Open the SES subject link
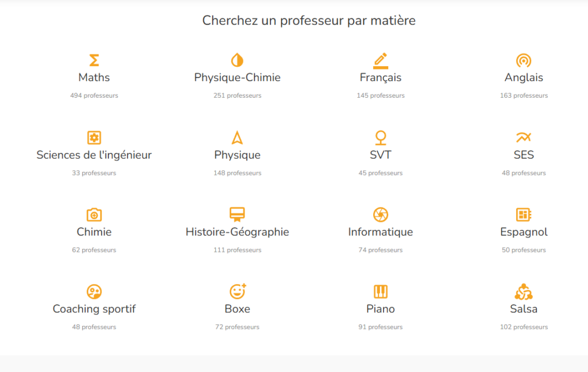 524,155
